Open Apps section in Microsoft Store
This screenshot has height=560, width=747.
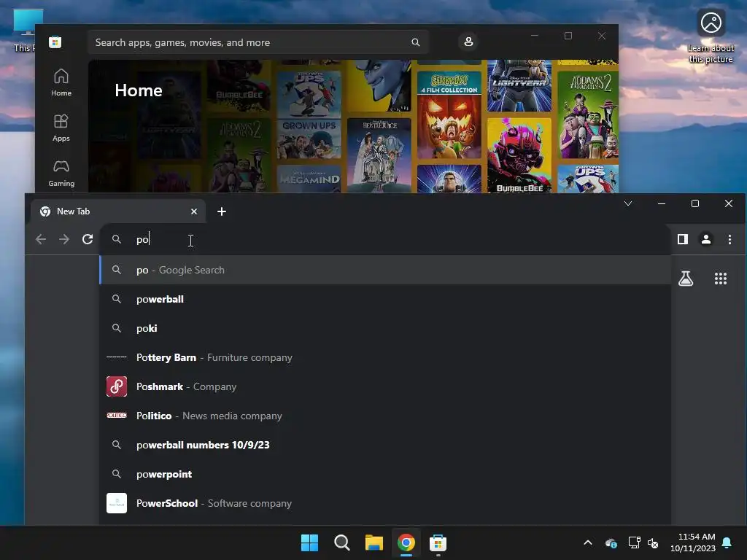[61, 128]
